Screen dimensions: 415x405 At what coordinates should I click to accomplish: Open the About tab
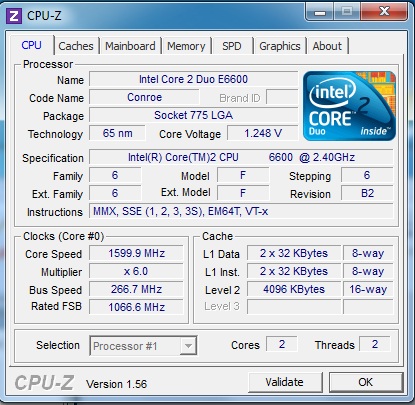pos(327,46)
